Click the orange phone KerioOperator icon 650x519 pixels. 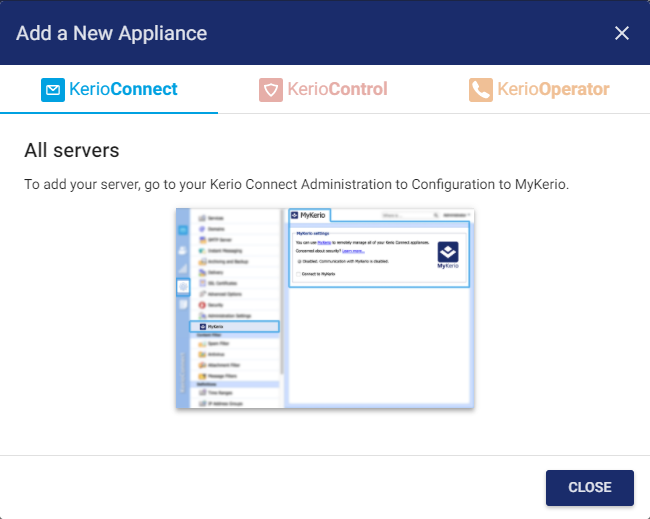pos(481,90)
